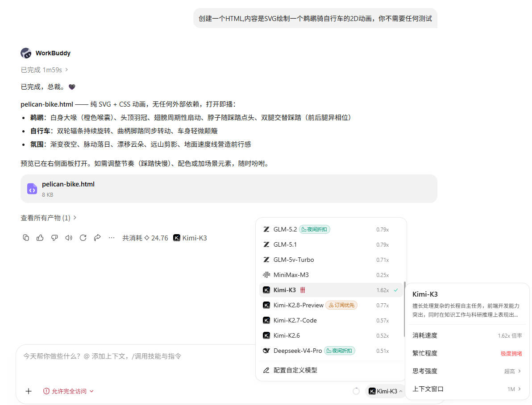The width and height of the screenshot is (532, 405).
Task: Click the 夜间折扣 badge on GLM-5.2
Action: [x=315, y=229]
